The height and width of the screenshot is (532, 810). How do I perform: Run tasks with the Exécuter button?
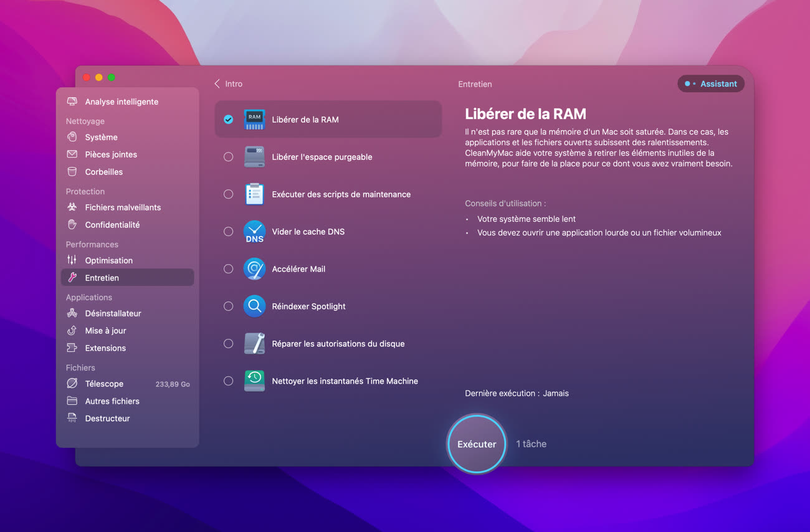click(477, 444)
